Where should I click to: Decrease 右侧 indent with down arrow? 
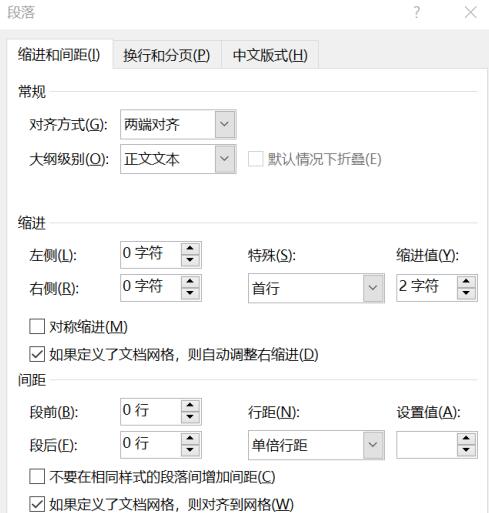[190, 294]
